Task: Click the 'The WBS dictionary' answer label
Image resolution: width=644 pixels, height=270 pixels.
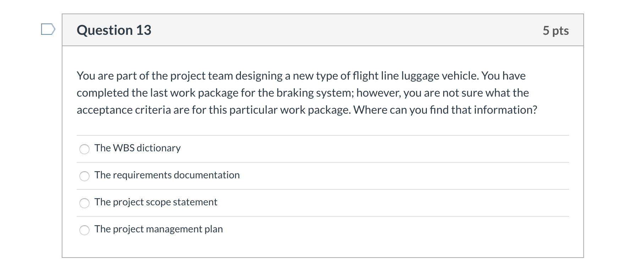Action: (137, 148)
